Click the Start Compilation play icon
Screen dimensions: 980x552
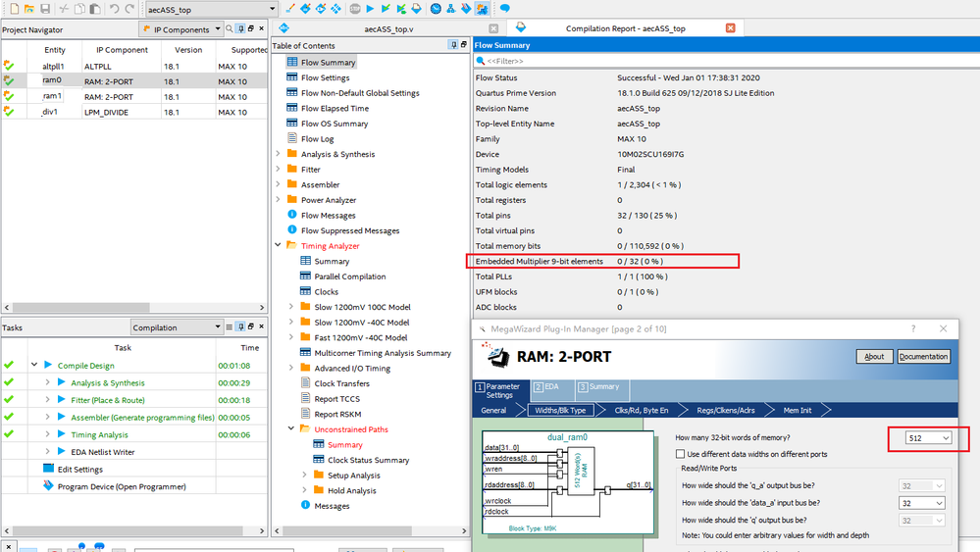[x=370, y=9]
